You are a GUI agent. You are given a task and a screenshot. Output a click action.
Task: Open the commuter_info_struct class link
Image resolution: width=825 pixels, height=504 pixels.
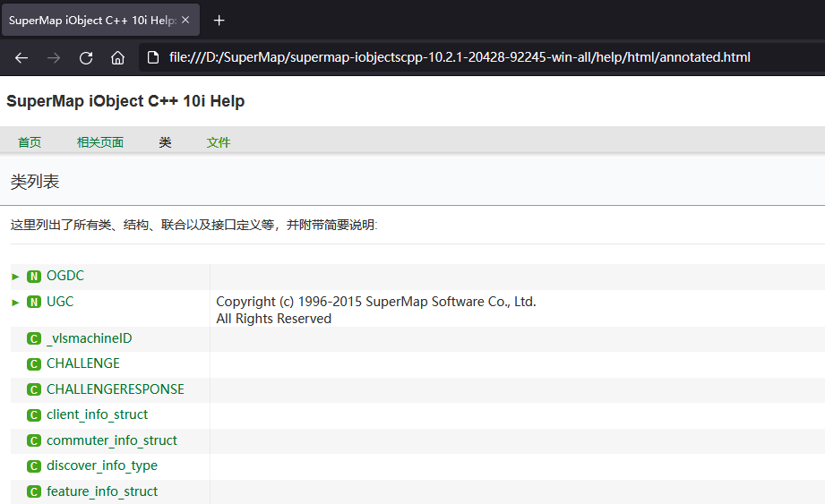click(112, 440)
